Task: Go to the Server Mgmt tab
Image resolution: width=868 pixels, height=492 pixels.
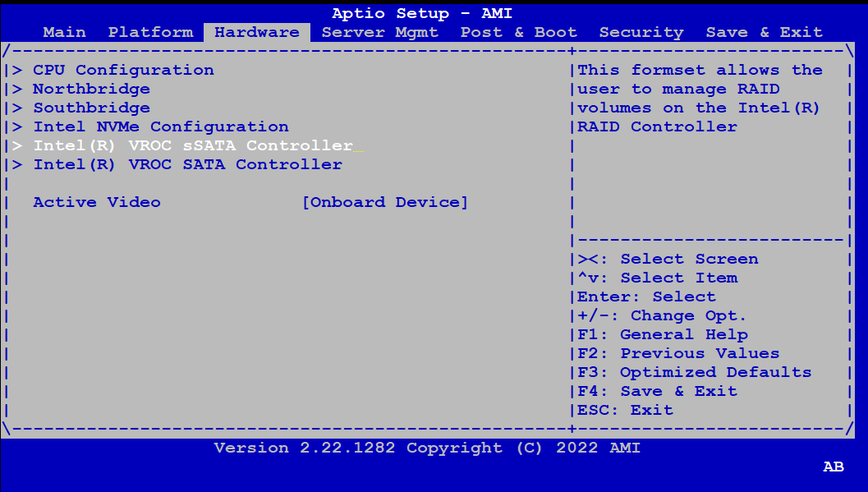Action: click(379, 32)
